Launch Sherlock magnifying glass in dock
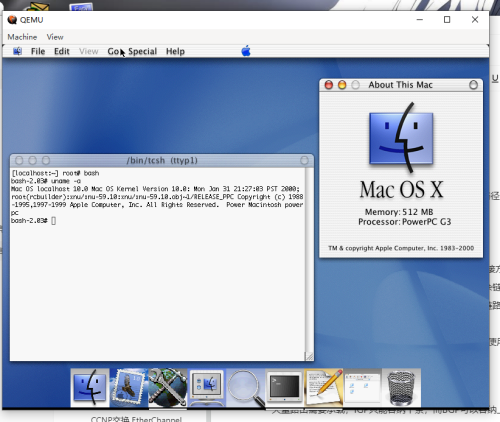The width and height of the screenshot is (500, 422). 246,387
